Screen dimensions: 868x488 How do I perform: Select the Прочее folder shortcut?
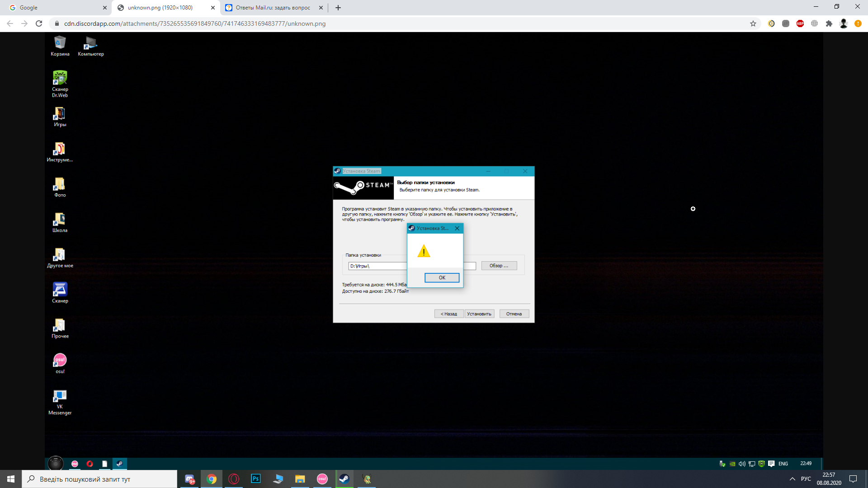(x=60, y=328)
